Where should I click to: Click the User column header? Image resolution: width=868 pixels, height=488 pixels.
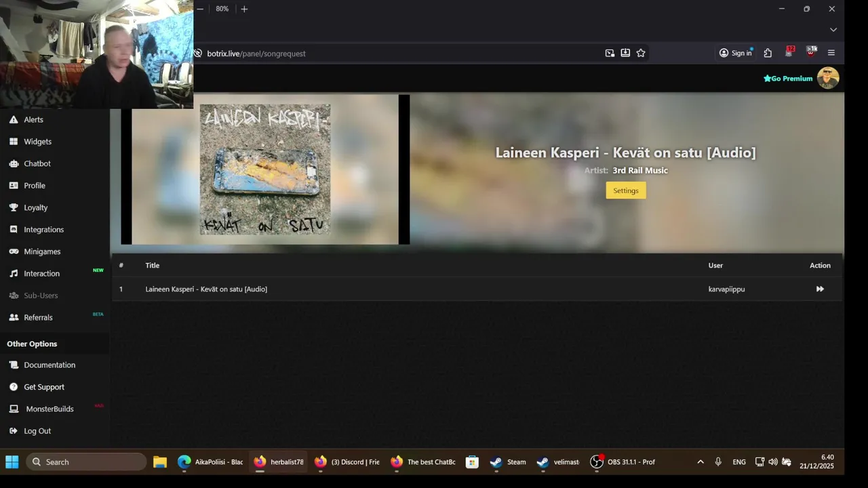(715, 266)
